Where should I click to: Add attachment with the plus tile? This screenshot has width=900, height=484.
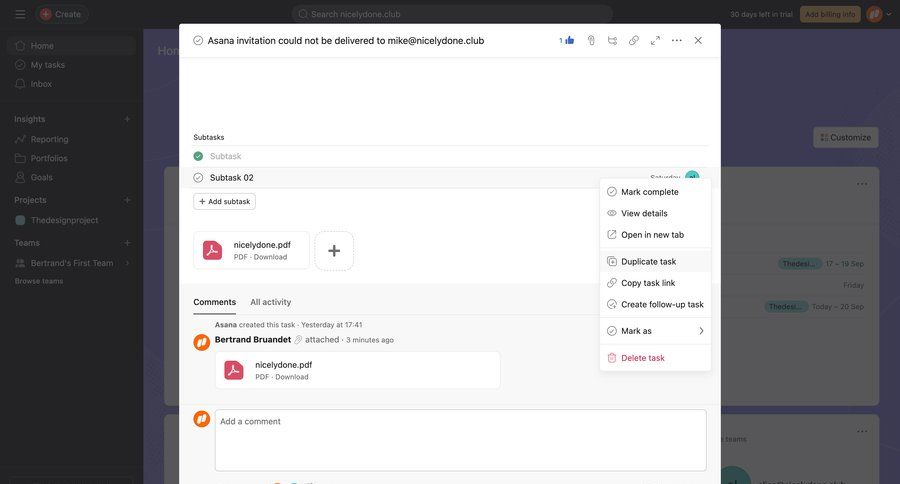click(334, 250)
